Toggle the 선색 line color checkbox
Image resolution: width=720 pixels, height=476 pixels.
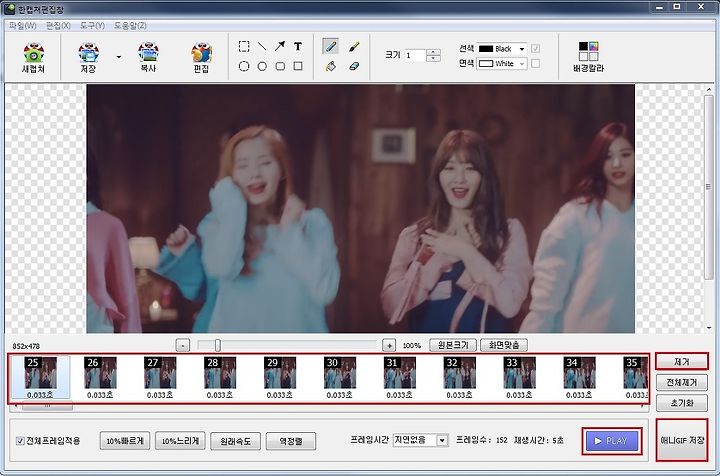click(535, 49)
